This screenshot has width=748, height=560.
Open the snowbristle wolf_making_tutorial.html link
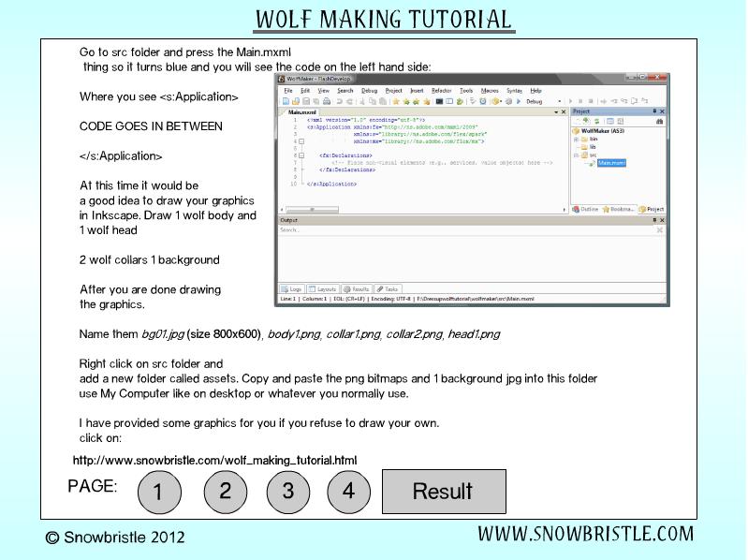coord(214,461)
